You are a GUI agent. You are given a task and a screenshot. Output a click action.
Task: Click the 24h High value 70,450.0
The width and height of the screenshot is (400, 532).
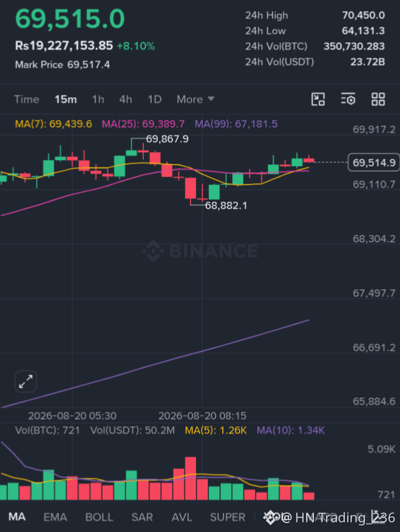(363, 15)
